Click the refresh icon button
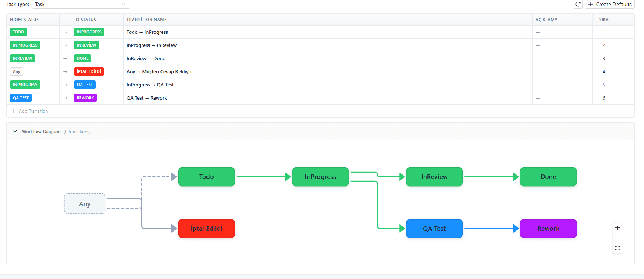644x279 pixels. click(578, 4)
